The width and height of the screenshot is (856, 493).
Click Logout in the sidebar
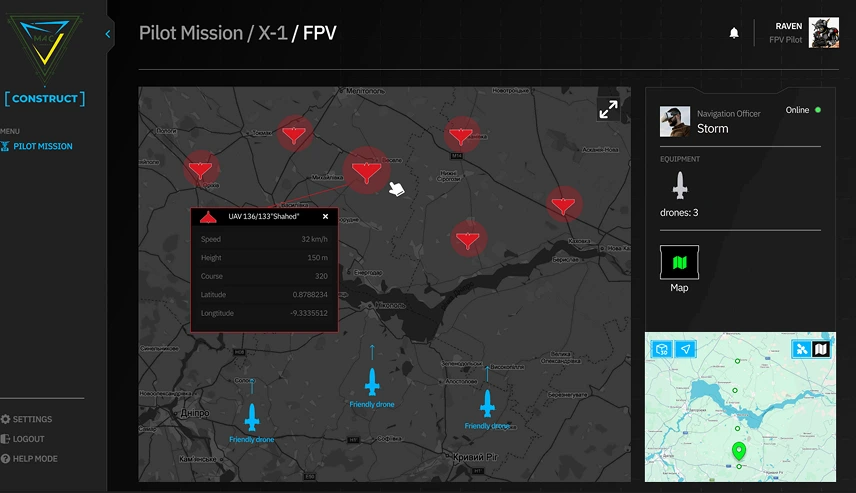click(x=23, y=439)
